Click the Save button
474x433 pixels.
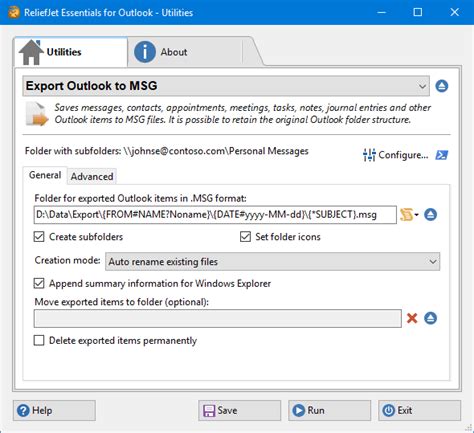point(239,410)
